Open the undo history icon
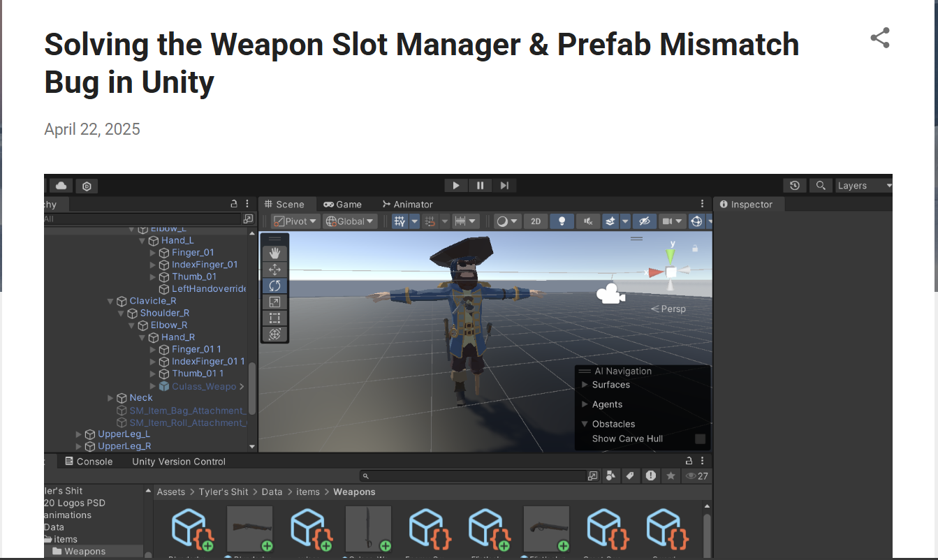938x560 pixels. (794, 186)
